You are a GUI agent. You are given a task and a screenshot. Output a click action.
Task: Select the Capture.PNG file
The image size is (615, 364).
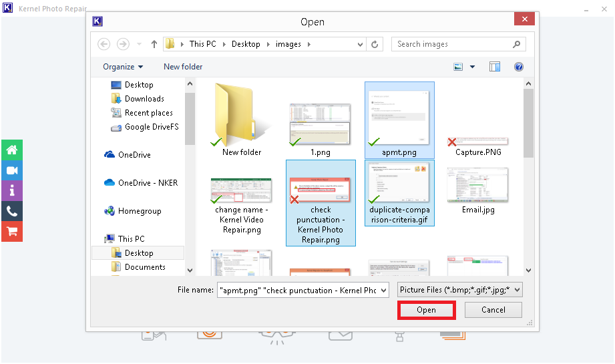478,147
